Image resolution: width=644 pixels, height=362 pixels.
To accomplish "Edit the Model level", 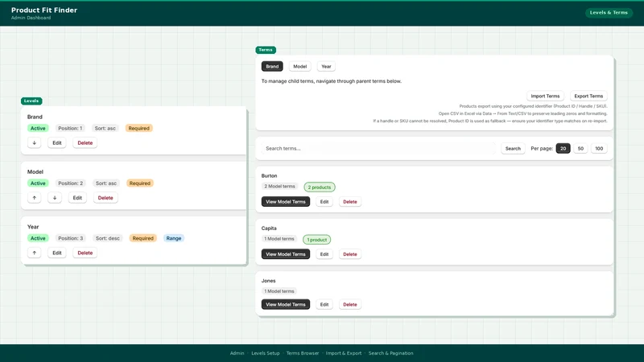I will tap(77, 198).
